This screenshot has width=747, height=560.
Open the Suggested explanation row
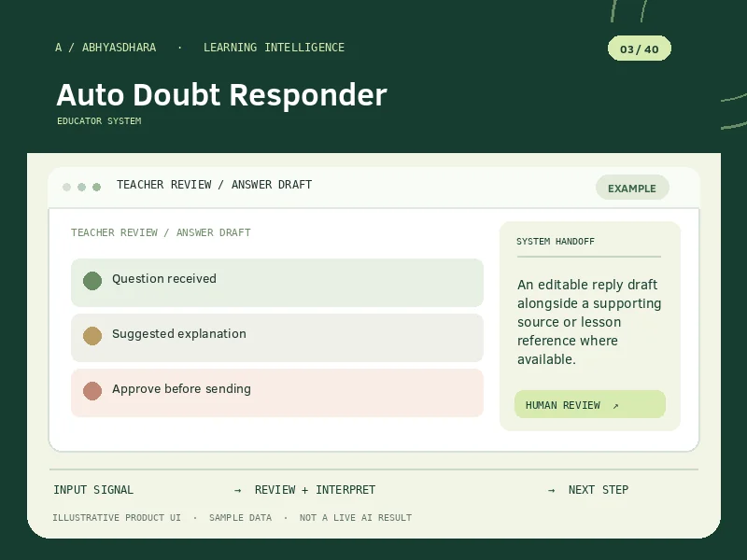(x=277, y=338)
